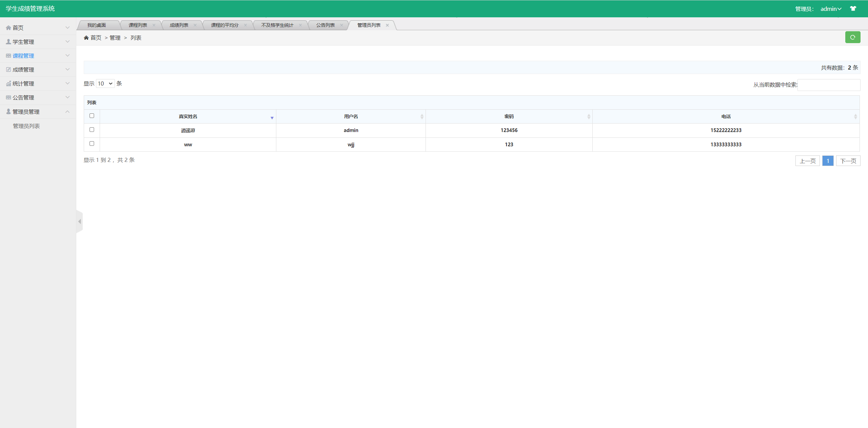Sort by 用户名 column arrows
868x428 pixels.
[x=422, y=116]
